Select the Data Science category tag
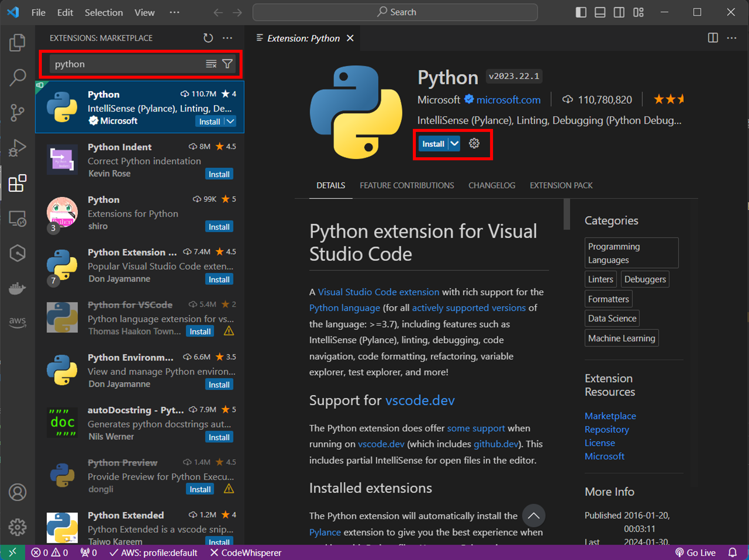 click(x=612, y=319)
